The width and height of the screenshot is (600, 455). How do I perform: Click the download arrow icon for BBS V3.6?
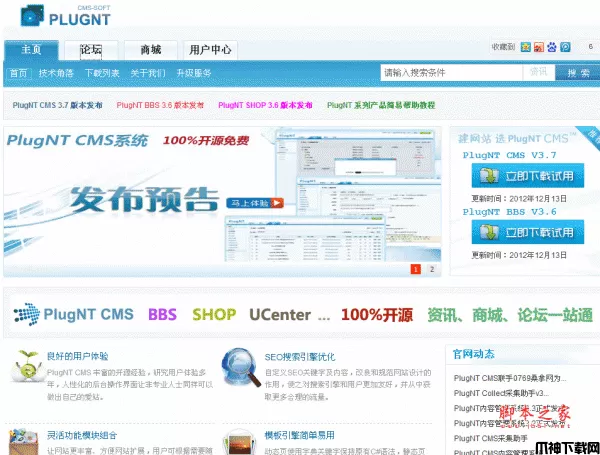(489, 232)
